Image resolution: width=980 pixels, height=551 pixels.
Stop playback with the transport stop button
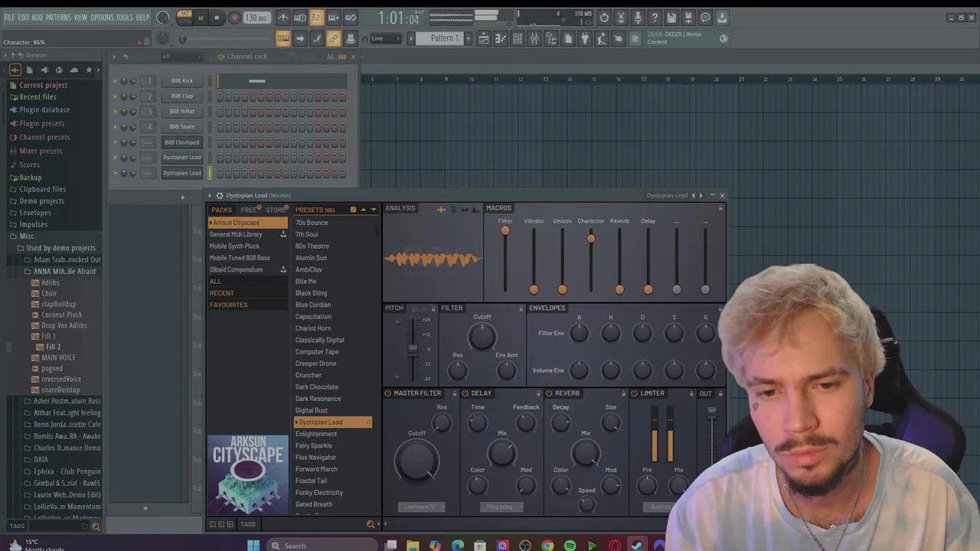click(217, 18)
